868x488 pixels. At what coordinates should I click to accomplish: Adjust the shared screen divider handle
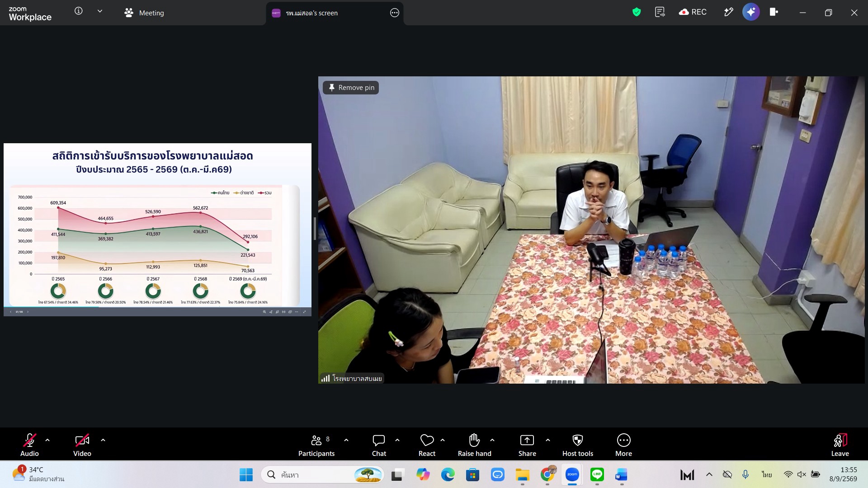click(x=315, y=229)
